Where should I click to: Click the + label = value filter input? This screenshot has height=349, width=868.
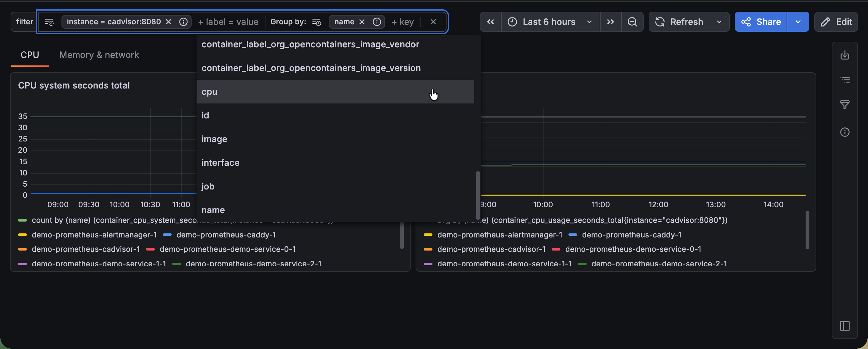pyautogui.click(x=228, y=22)
